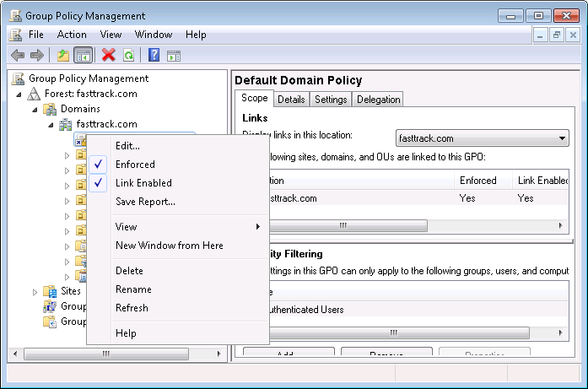Toggle Link Enabled in context menu

(98, 183)
